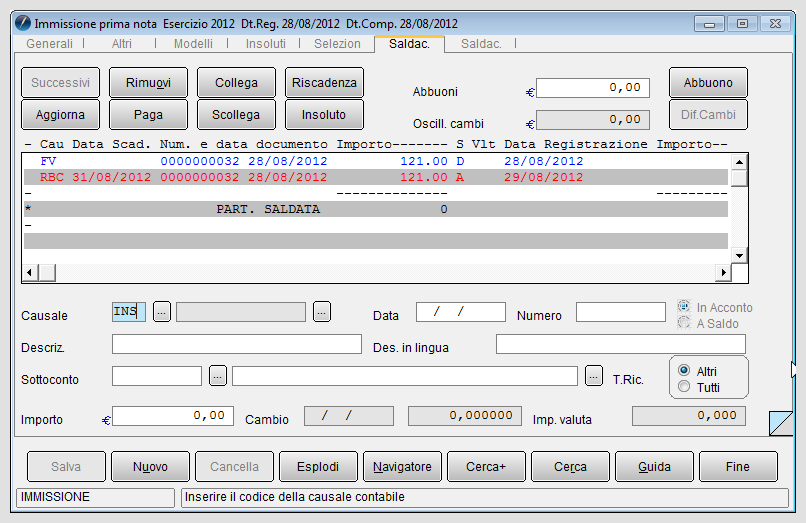Switch to the Generali tab
806x523 pixels.
[49, 44]
